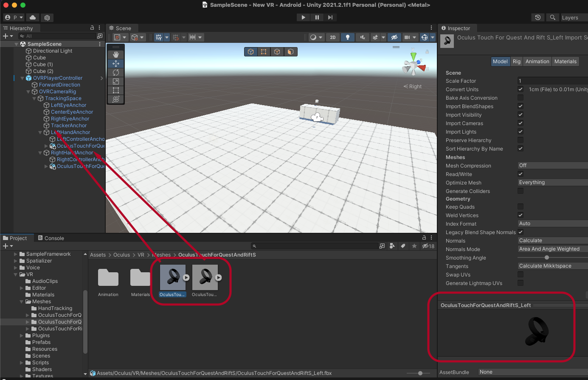Viewport: 588px width, 380px height.
Task: Select the Rect transform tool
Action: (115, 90)
